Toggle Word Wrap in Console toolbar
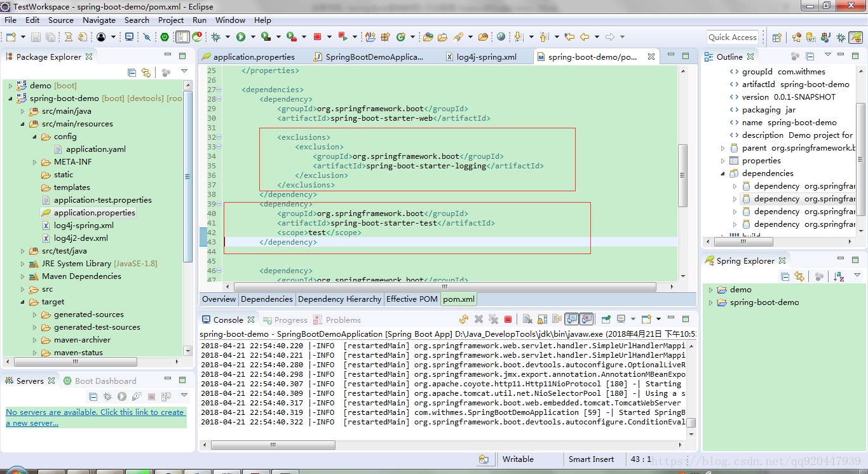Viewport: 868px width, 474px height. coord(557,319)
